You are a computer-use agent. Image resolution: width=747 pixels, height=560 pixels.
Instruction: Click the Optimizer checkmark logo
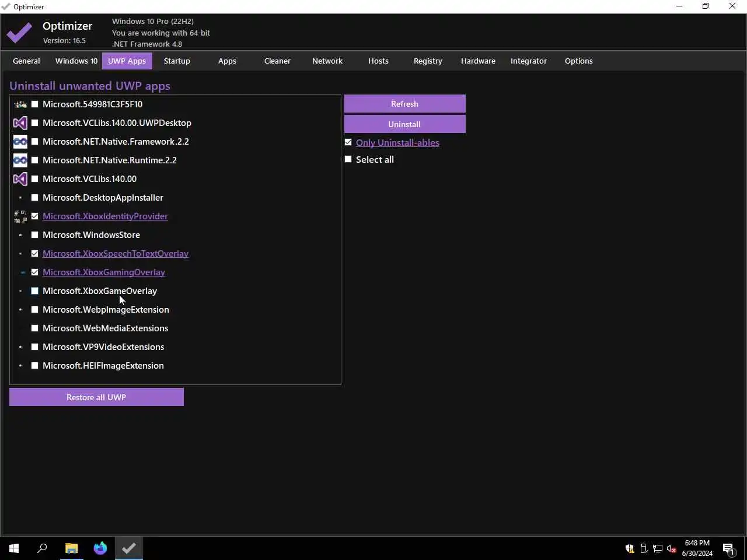[19, 33]
